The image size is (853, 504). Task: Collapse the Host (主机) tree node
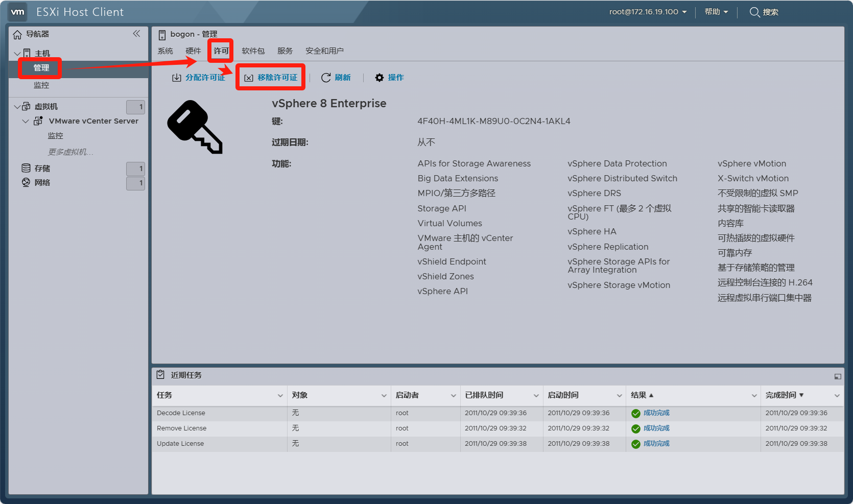[x=17, y=54]
